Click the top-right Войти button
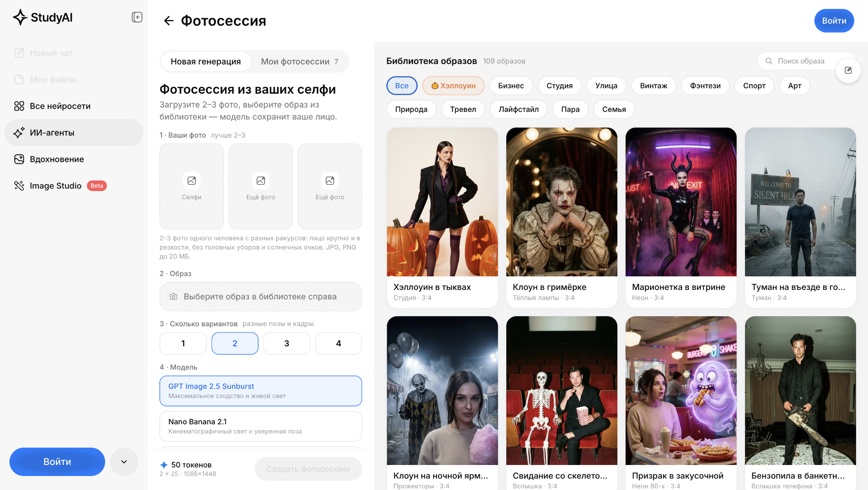 point(834,21)
